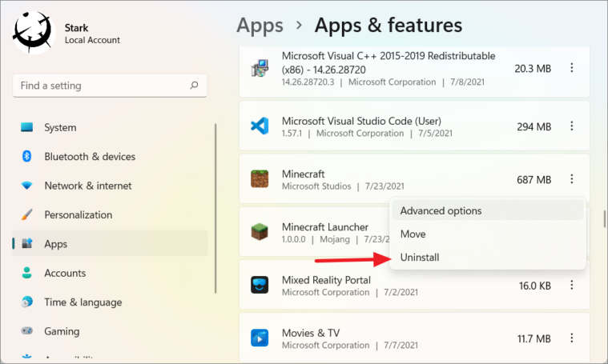Click the Movies & TV app icon
Screen dimensions: 608x364
point(260,338)
